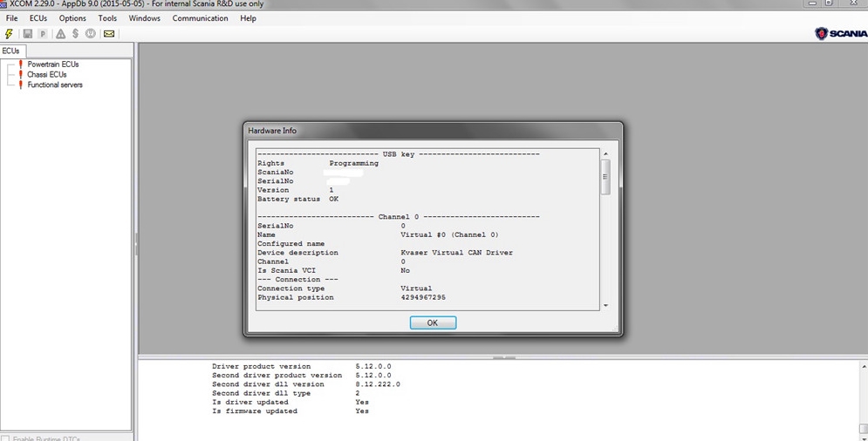Click the Hardware Info scrollbar down arrow
Screen dimensions: 868x441
coord(605,306)
